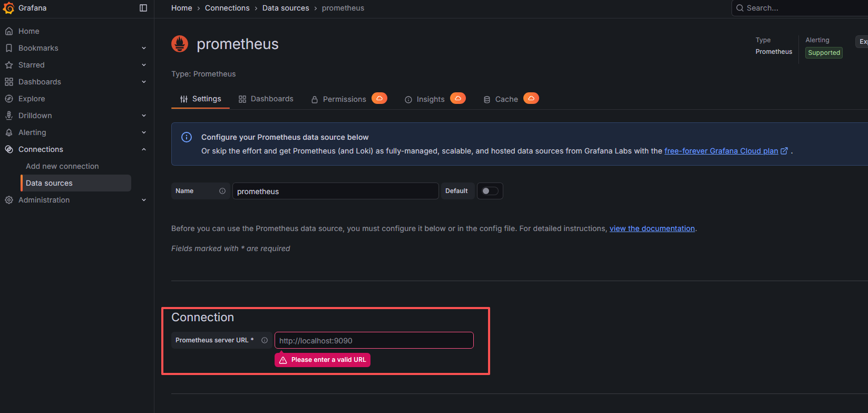Viewport: 868px width, 413px height.
Task: Switch to the Dashboards tab
Action: pyautogui.click(x=266, y=99)
